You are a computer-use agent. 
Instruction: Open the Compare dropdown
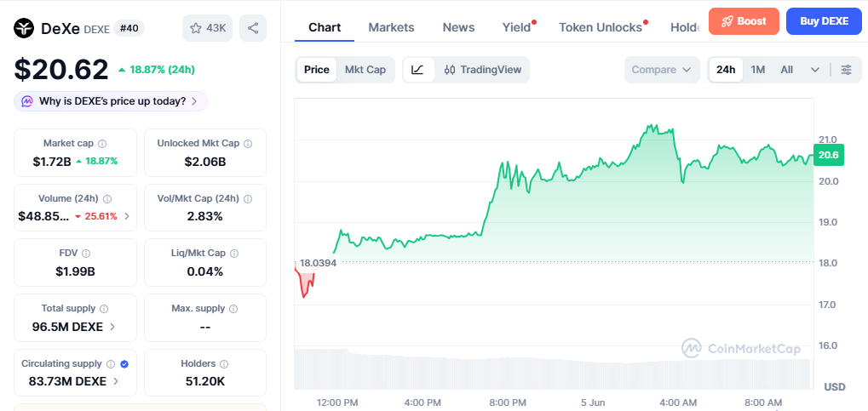pyautogui.click(x=661, y=70)
